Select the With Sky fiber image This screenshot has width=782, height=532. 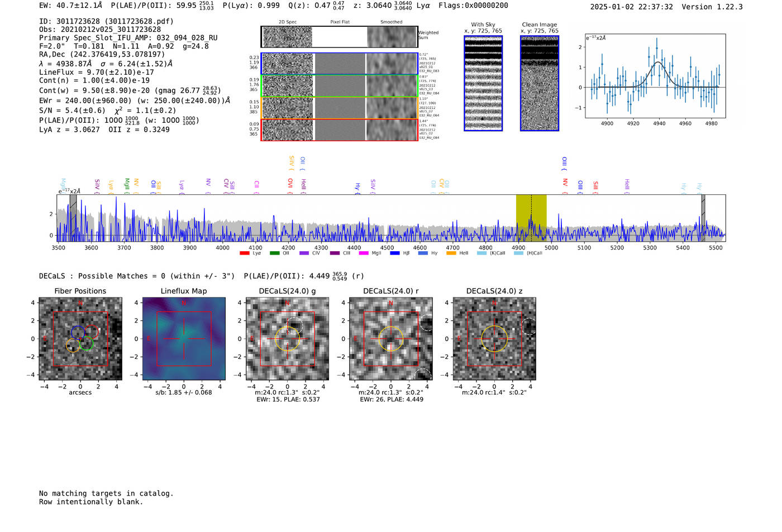483,83
